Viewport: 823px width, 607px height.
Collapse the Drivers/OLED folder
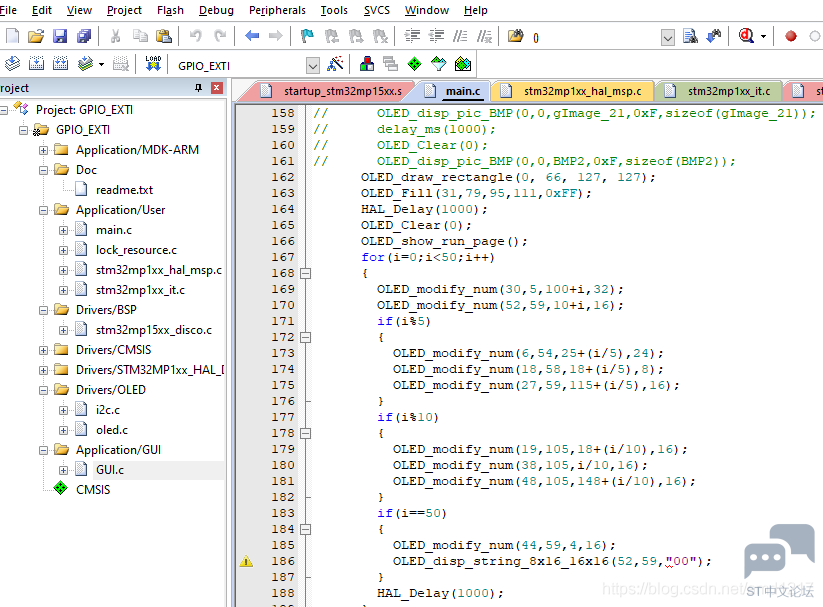[44, 390]
